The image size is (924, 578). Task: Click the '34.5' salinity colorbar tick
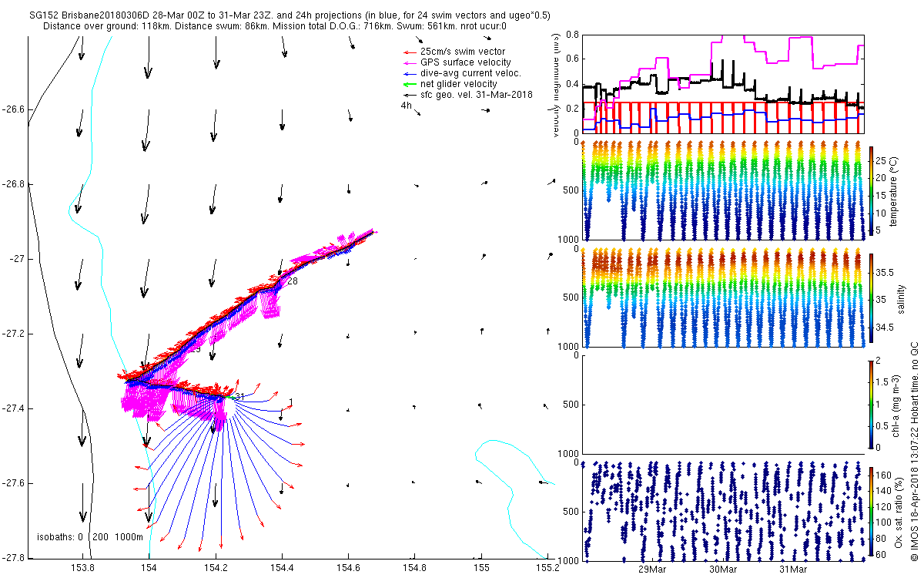click(x=885, y=328)
